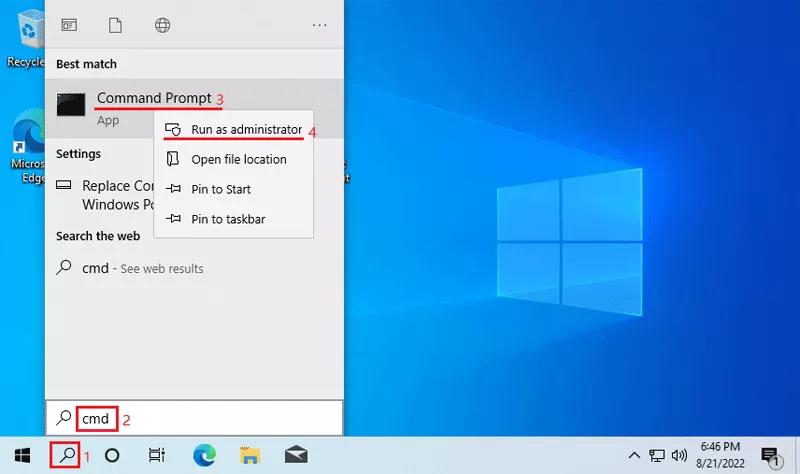Choose Run as administrator

point(245,130)
